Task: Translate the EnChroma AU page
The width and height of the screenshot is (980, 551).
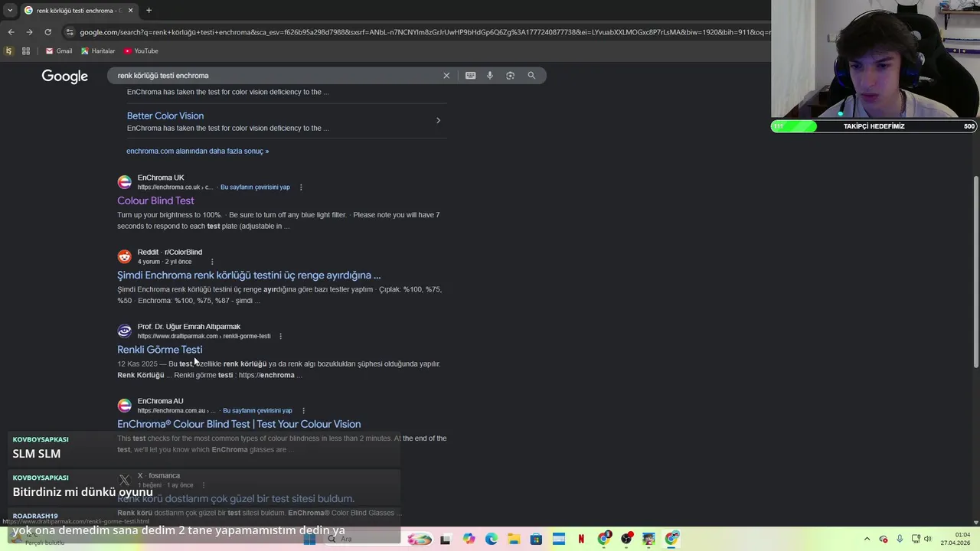Action: 257,411
